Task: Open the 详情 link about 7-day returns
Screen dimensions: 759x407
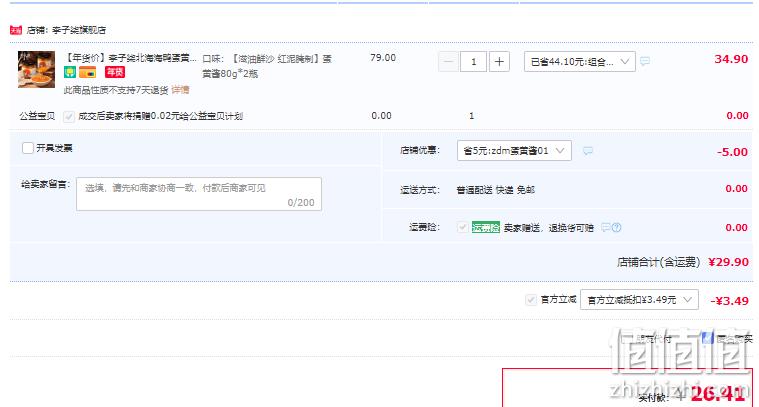Action: 180,90
